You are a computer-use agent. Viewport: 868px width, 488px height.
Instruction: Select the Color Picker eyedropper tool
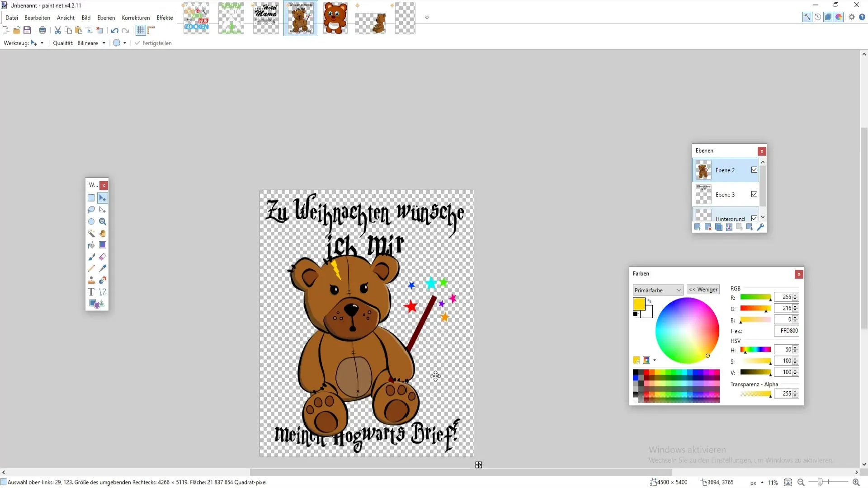click(x=103, y=268)
